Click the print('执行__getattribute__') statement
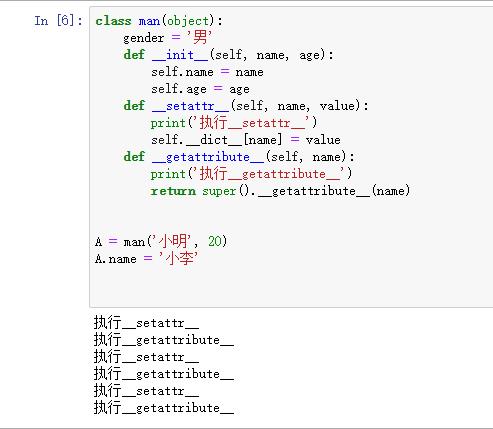 [251, 174]
